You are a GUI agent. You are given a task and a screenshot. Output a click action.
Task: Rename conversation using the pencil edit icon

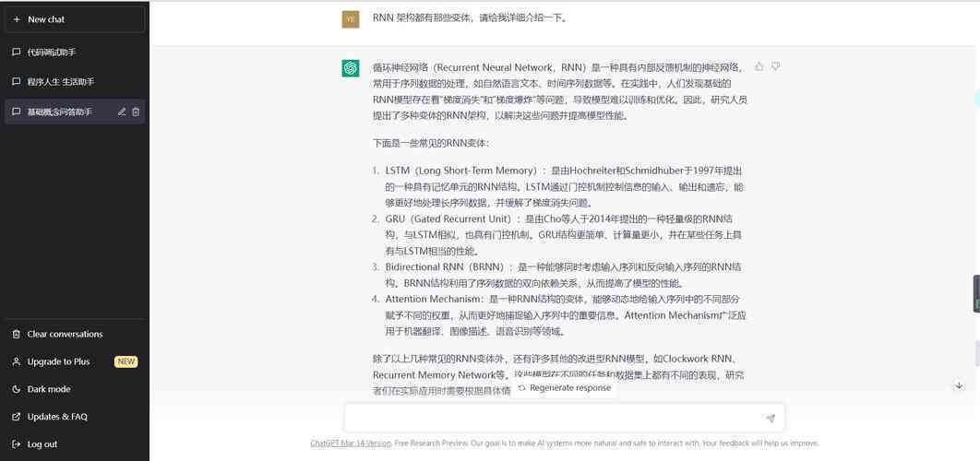pos(122,112)
